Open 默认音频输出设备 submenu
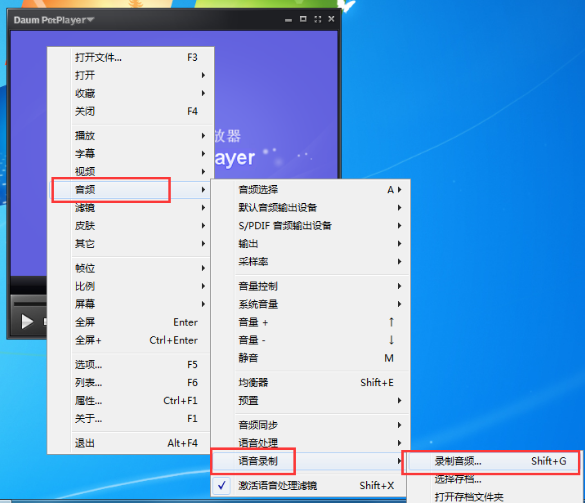 pyautogui.click(x=311, y=207)
